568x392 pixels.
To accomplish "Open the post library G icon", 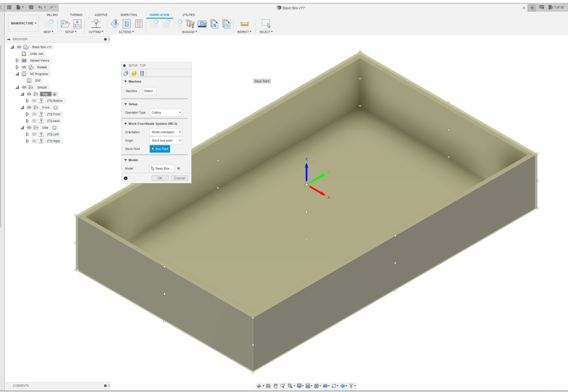I will point(214,24).
